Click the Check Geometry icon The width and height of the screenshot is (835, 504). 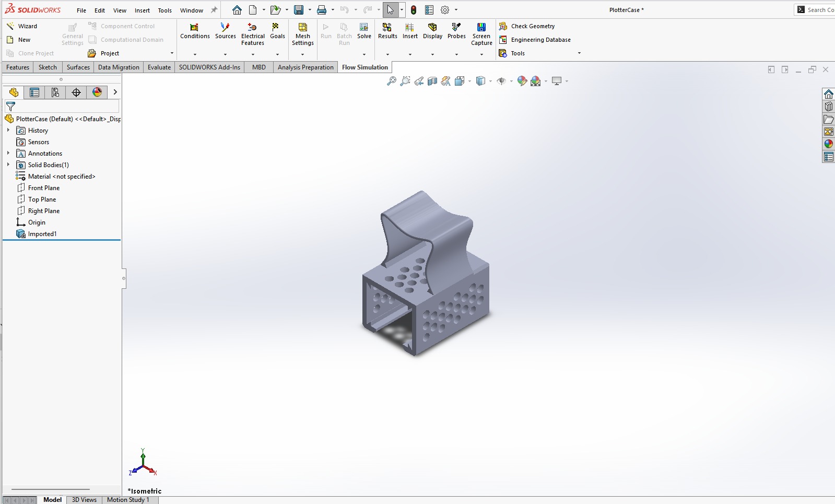pyautogui.click(x=503, y=26)
